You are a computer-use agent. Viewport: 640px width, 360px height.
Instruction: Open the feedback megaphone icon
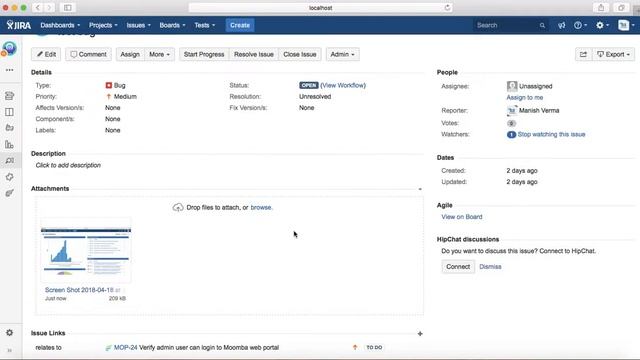562,25
